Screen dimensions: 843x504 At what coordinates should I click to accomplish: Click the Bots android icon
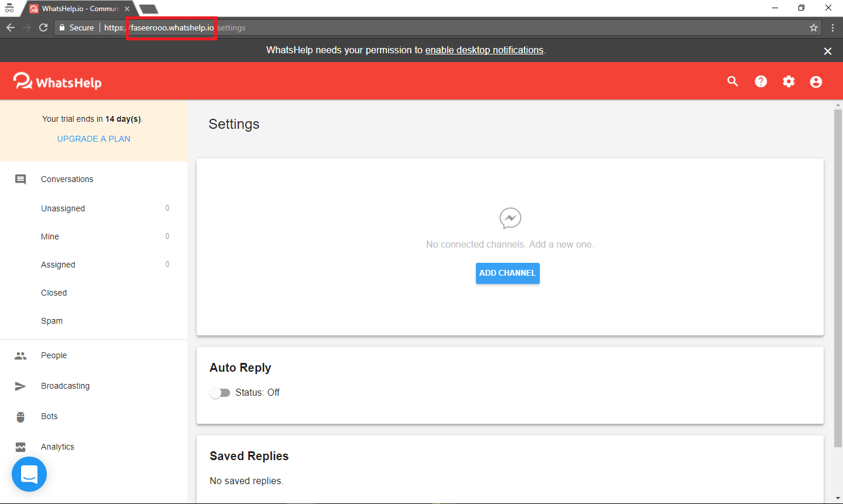click(x=20, y=416)
